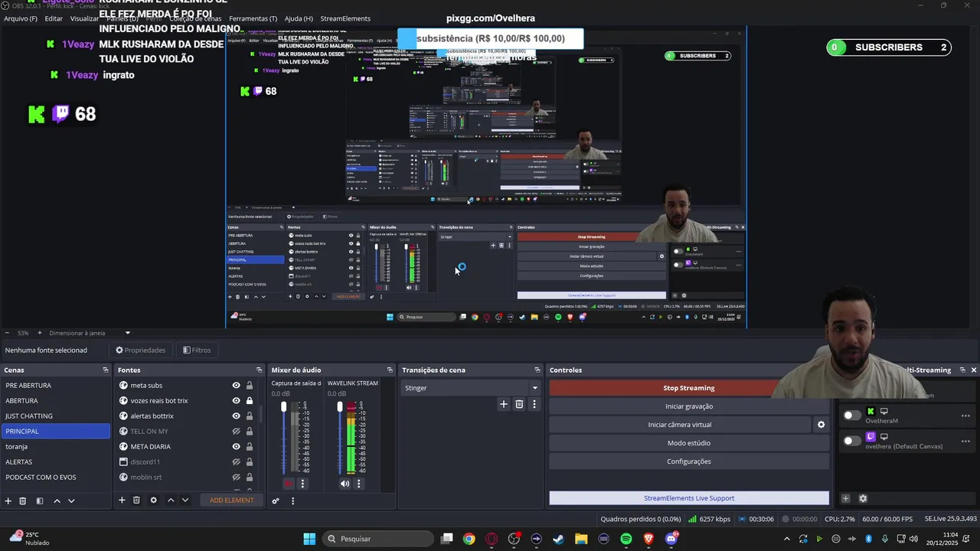Screen dimensions: 980x551
Task: Click the Stop Streaming button
Action: [x=688, y=388]
